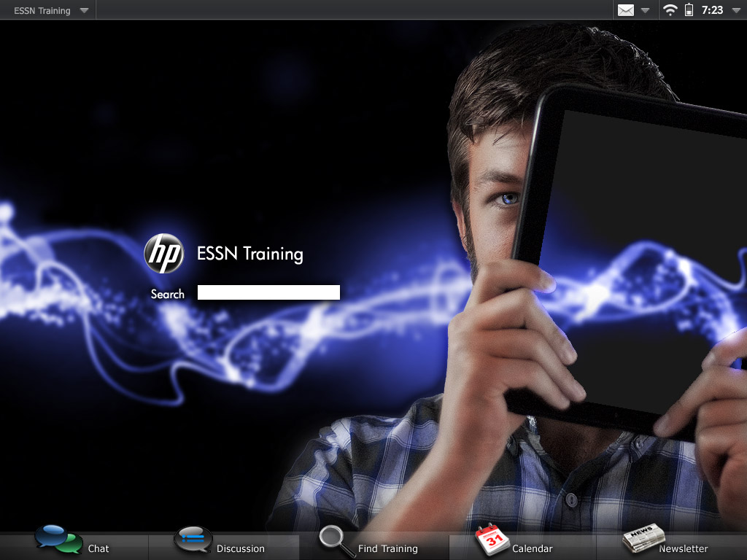
Task: Open the Newsletter text label
Action: pyautogui.click(x=684, y=548)
